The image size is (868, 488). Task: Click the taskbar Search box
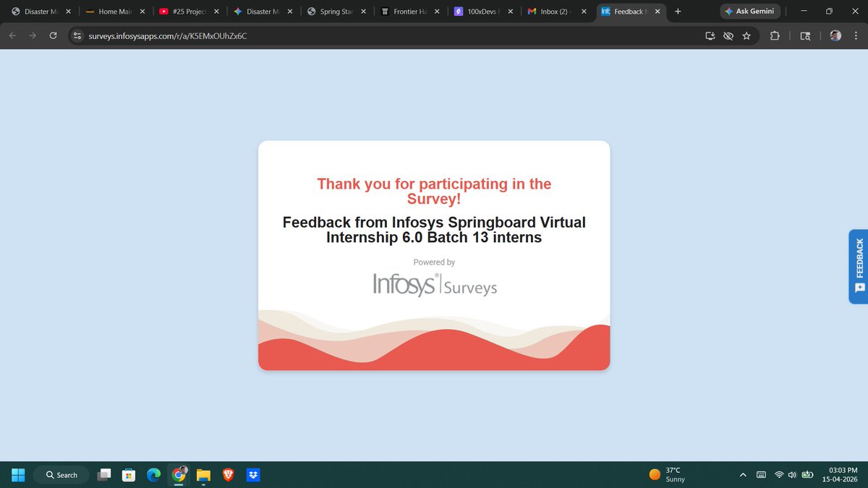coord(61,475)
